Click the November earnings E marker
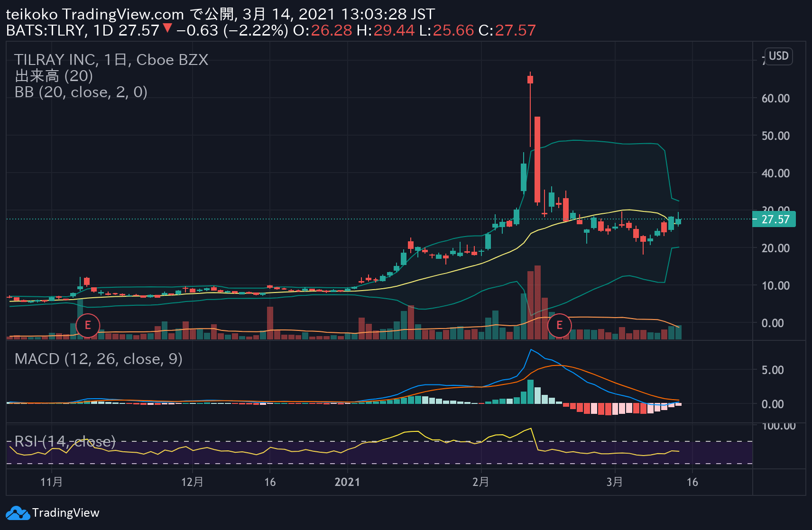The height and width of the screenshot is (530, 812). pos(88,326)
